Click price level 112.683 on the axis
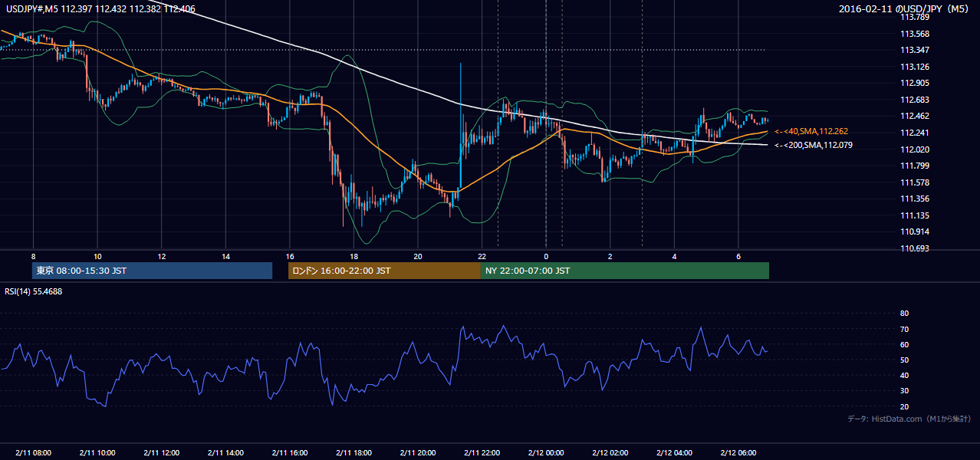The height and width of the screenshot is (460, 980). tap(914, 100)
